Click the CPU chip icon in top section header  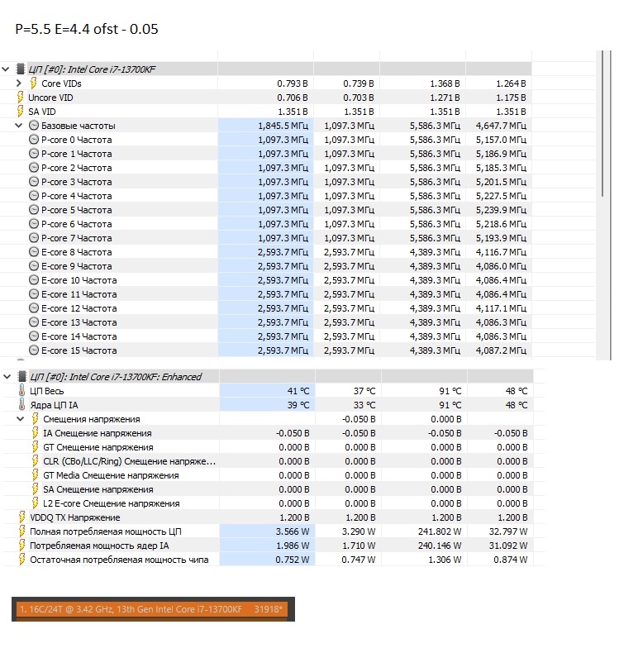[20, 69]
